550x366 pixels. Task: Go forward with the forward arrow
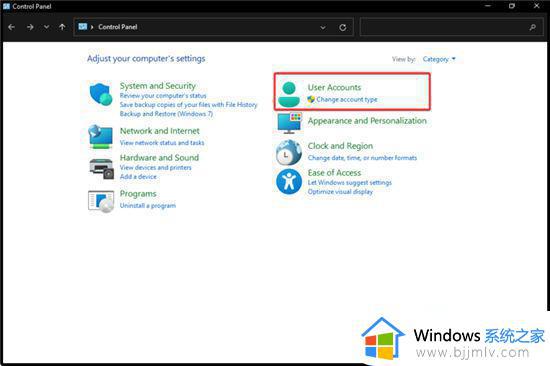pyautogui.click(x=30, y=27)
